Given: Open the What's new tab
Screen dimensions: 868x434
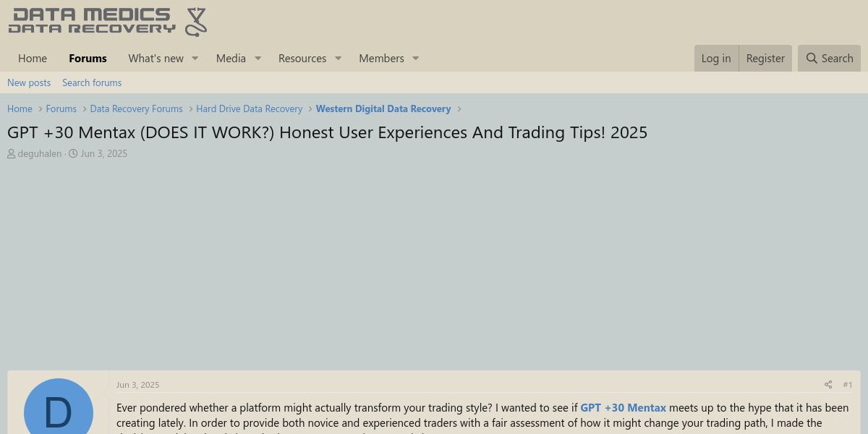Looking at the screenshot, I should [156, 59].
